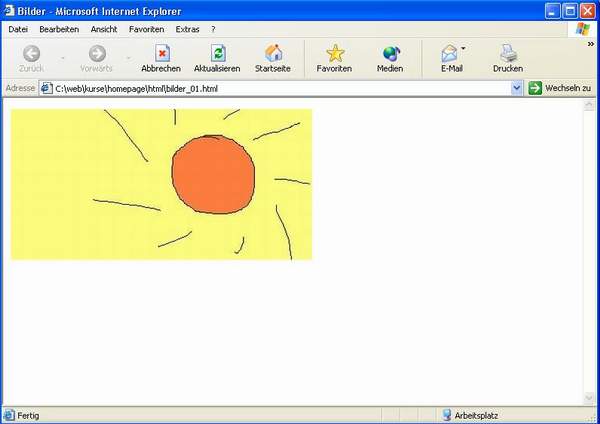The width and height of the screenshot is (600, 424).
Task: Click the green Wechseln zu arrow icon
Action: pyautogui.click(x=535, y=88)
